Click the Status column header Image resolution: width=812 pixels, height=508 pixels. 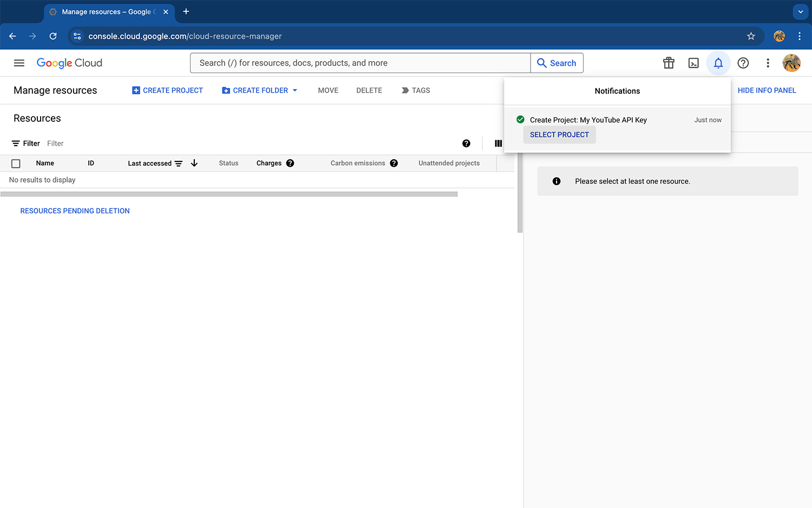[x=228, y=163]
